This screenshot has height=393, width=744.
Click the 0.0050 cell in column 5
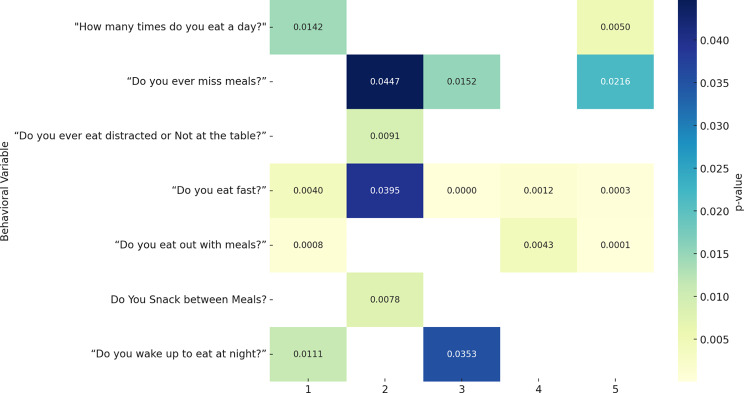pyautogui.click(x=615, y=27)
